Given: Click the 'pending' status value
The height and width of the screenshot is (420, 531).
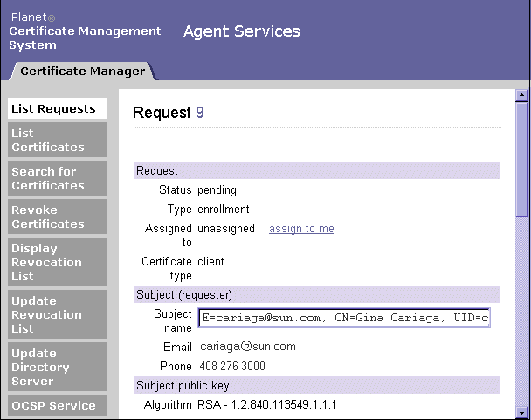Looking at the screenshot, I should pyautogui.click(x=217, y=190).
